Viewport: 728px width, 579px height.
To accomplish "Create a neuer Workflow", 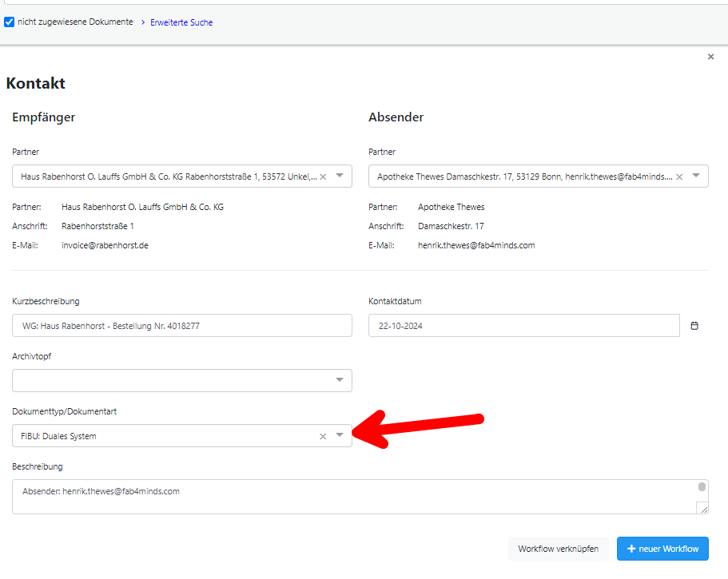I will [662, 549].
